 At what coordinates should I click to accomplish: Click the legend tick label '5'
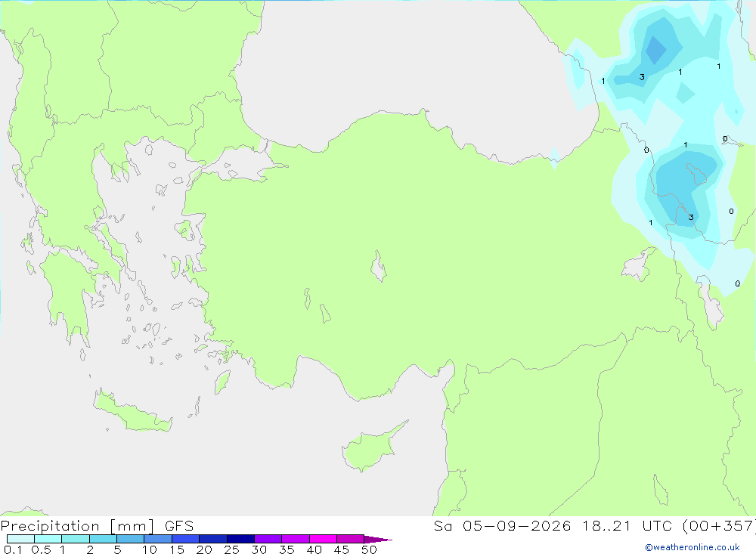(x=117, y=549)
